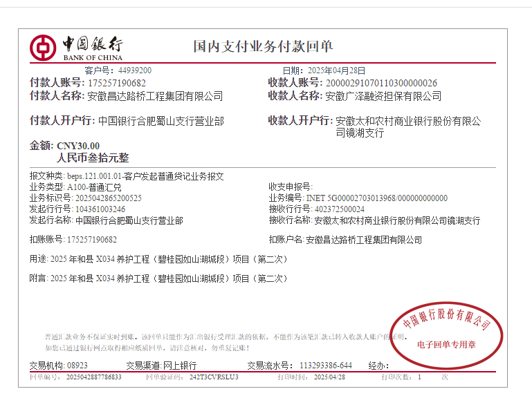The height and width of the screenshot is (407, 532).
Task: Select the title 国内支付业务付款回单
Action: (x=263, y=46)
